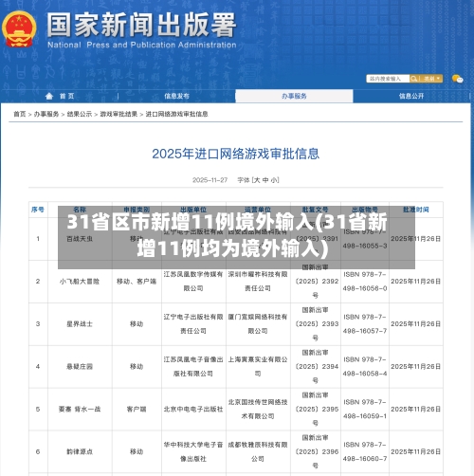Click 移动 category cell in row 4
This screenshot has width=474, height=476.
pos(137,367)
